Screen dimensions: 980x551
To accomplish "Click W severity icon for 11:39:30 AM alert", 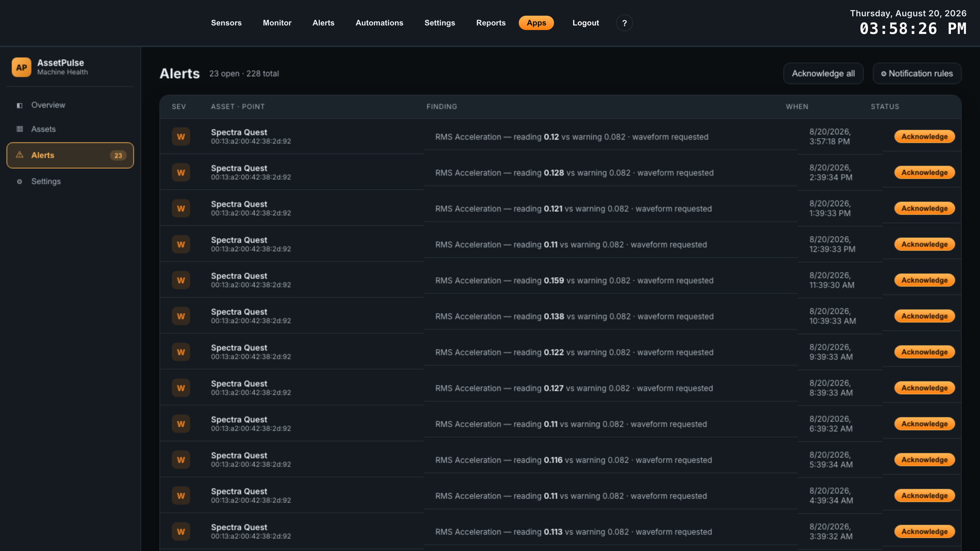I will pos(181,280).
